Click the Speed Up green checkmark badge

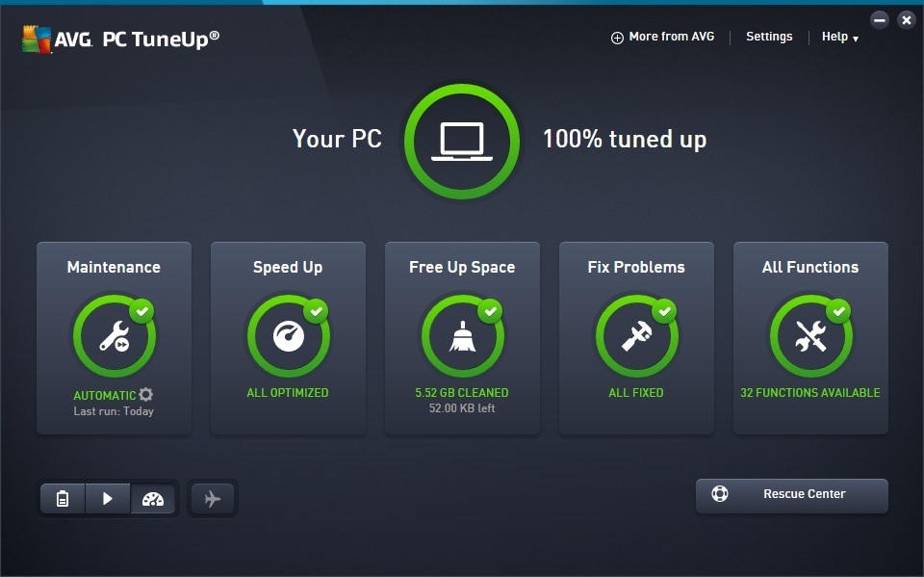(x=317, y=311)
